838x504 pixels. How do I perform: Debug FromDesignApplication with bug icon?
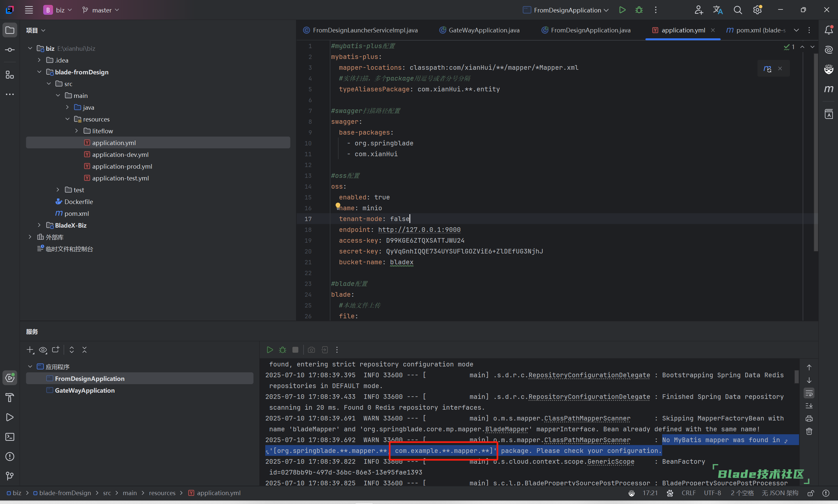(x=639, y=10)
